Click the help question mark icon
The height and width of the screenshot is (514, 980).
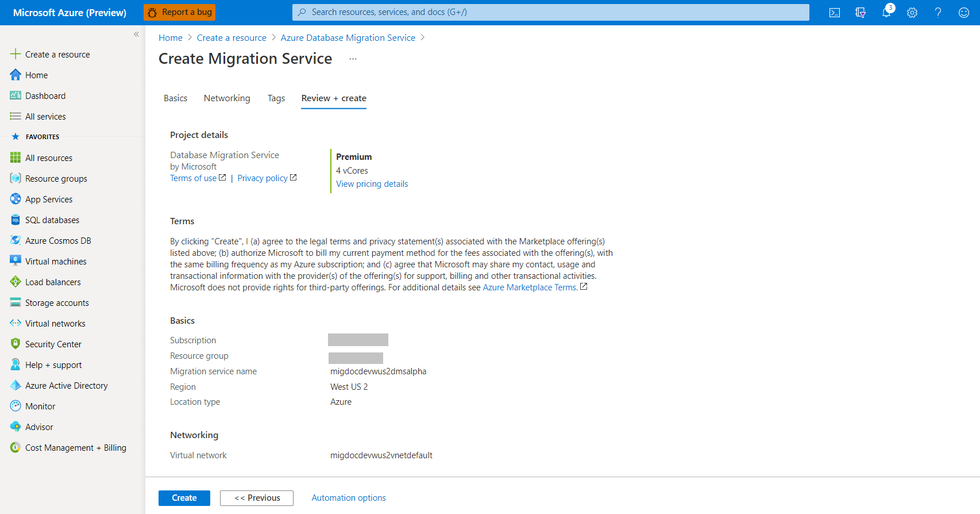tap(938, 13)
